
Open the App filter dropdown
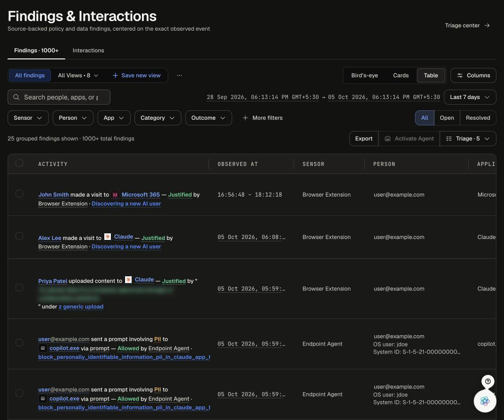114,118
